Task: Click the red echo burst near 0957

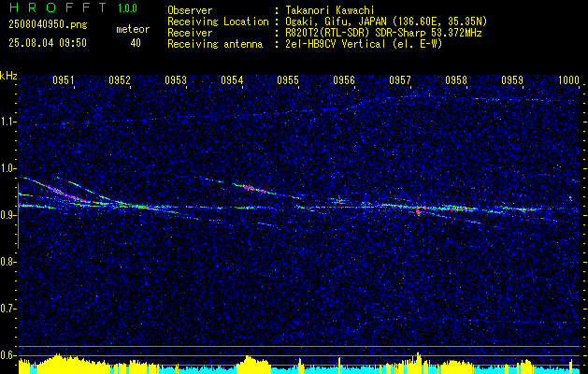Action: (418, 209)
